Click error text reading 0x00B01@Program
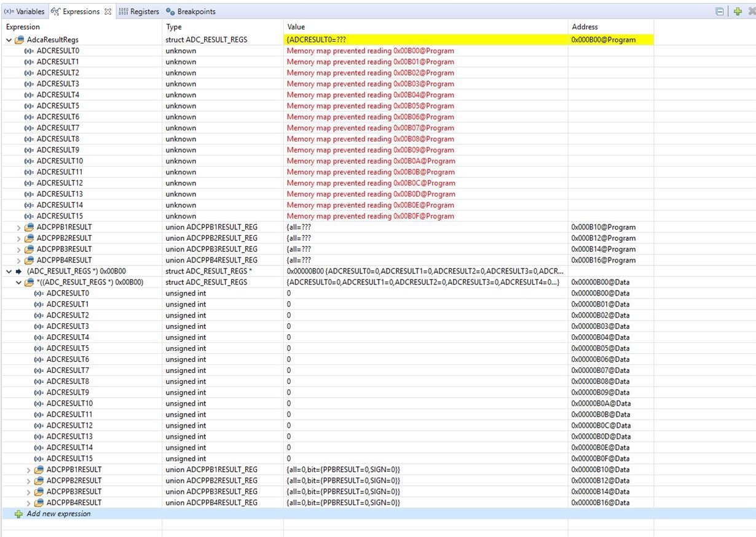 (x=371, y=62)
